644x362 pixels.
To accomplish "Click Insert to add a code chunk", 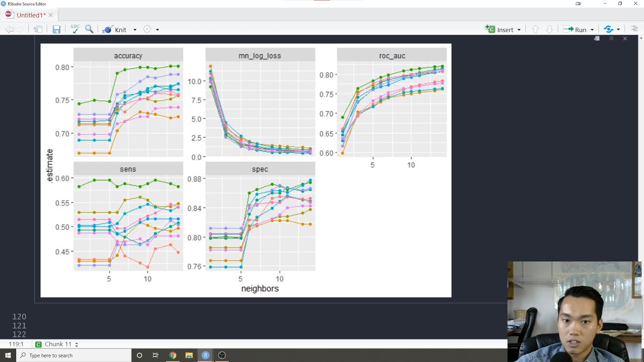I will 500,30.
